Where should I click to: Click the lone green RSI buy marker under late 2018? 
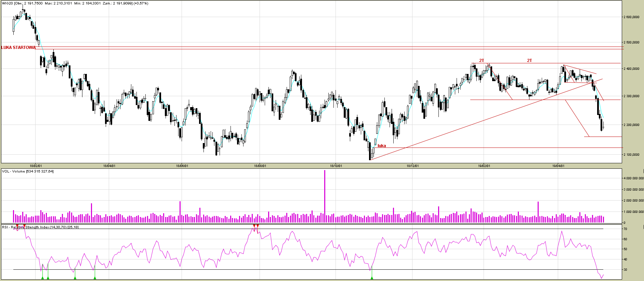(372, 278)
